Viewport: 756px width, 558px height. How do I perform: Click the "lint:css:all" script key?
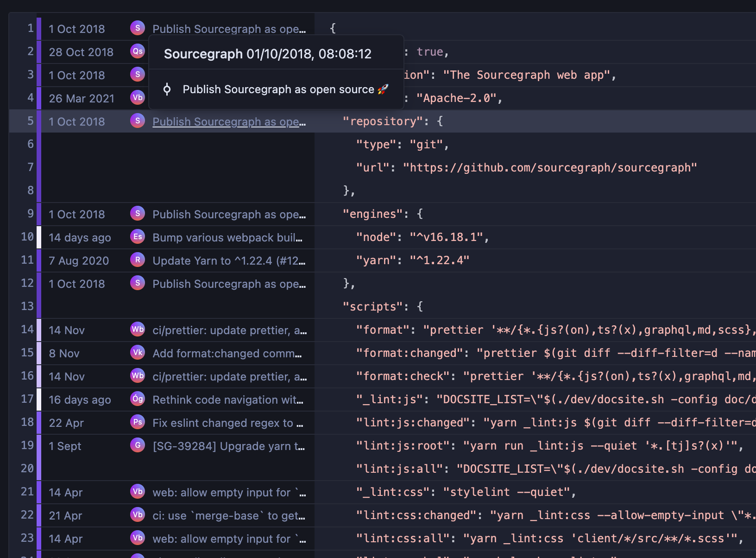click(403, 538)
